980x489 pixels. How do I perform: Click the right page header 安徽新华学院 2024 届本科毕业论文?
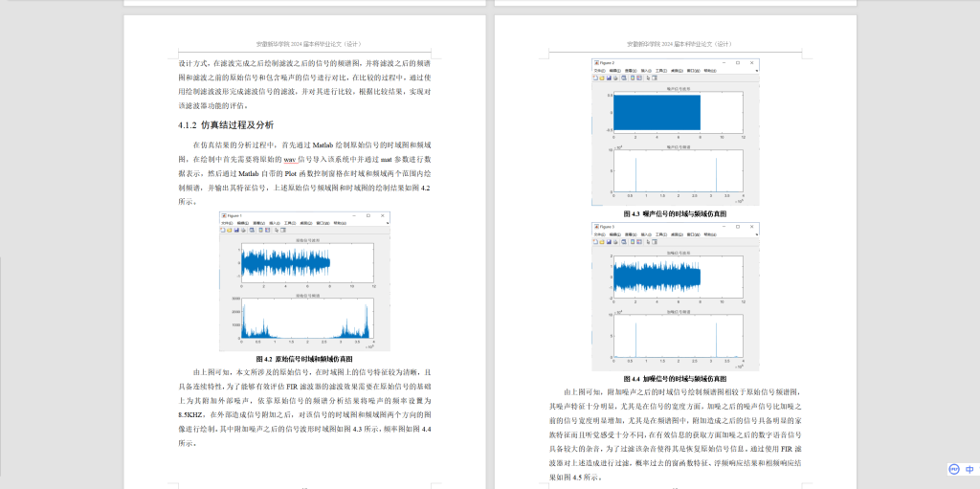[679, 44]
